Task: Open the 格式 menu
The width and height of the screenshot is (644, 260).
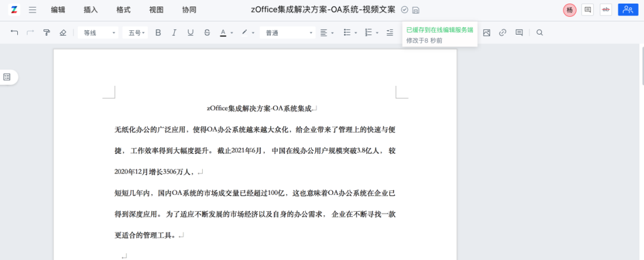Action: 123,10
